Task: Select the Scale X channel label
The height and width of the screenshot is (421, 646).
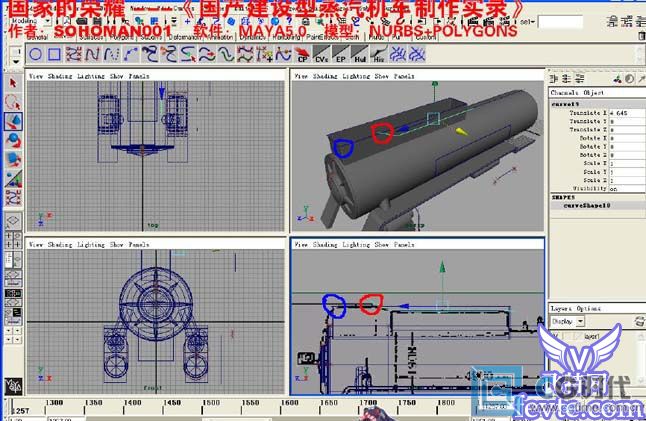Action: (595, 164)
